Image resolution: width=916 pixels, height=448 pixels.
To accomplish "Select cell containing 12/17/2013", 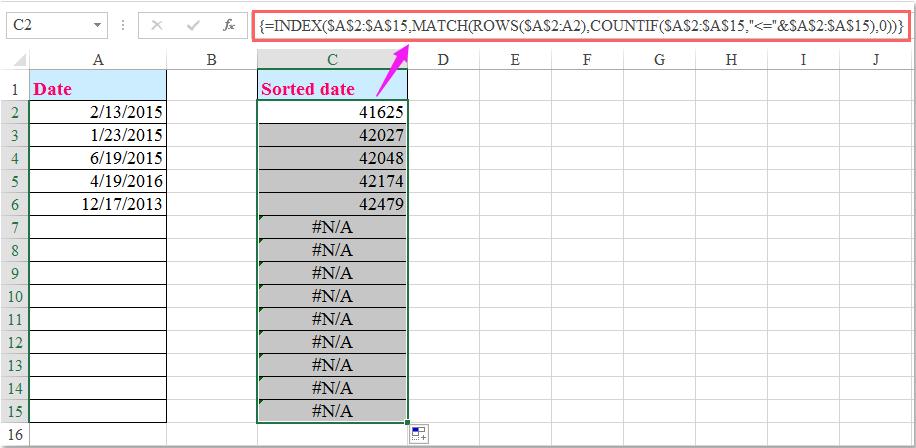I will point(98,204).
